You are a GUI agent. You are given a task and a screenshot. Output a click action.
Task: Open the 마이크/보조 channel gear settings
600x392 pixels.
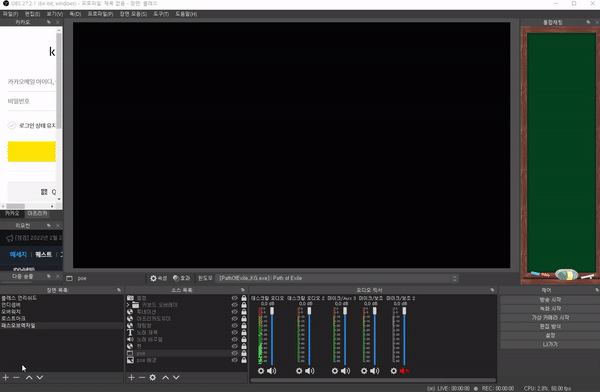pos(364,371)
